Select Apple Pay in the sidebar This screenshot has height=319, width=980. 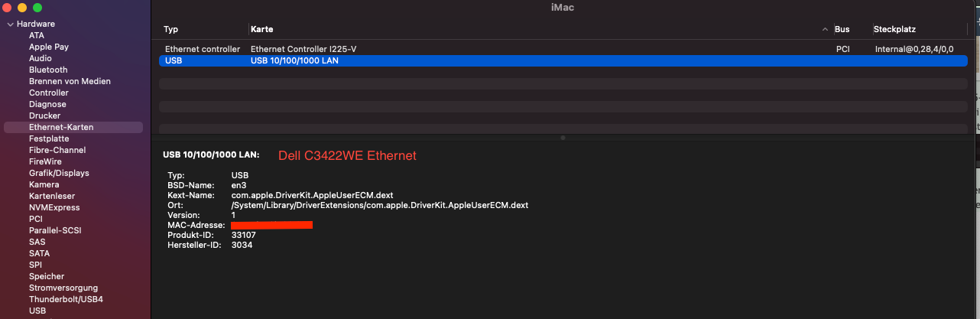pyautogui.click(x=49, y=47)
